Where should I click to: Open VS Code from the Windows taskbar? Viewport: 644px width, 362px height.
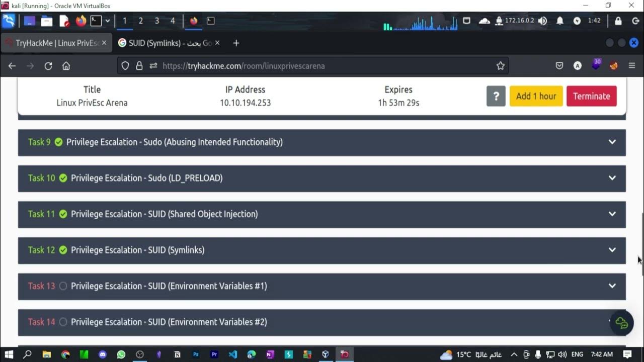click(x=233, y=354)
